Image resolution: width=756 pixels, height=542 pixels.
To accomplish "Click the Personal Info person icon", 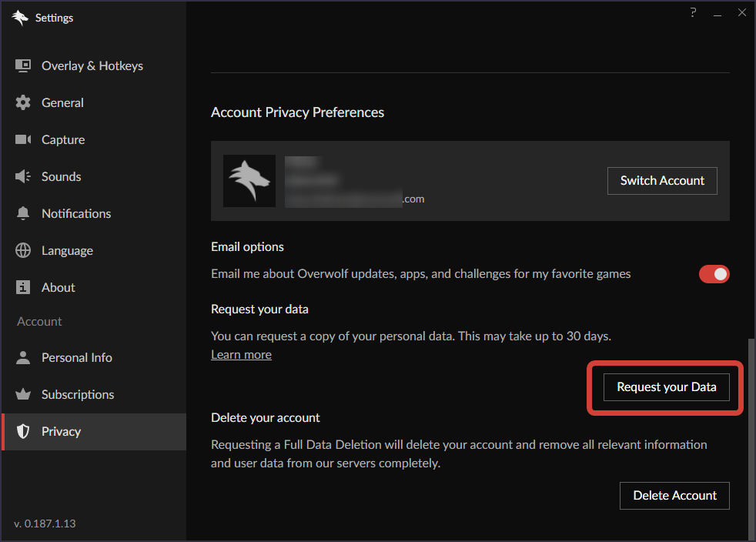I will pyautogui.click(x=22, y=357).
